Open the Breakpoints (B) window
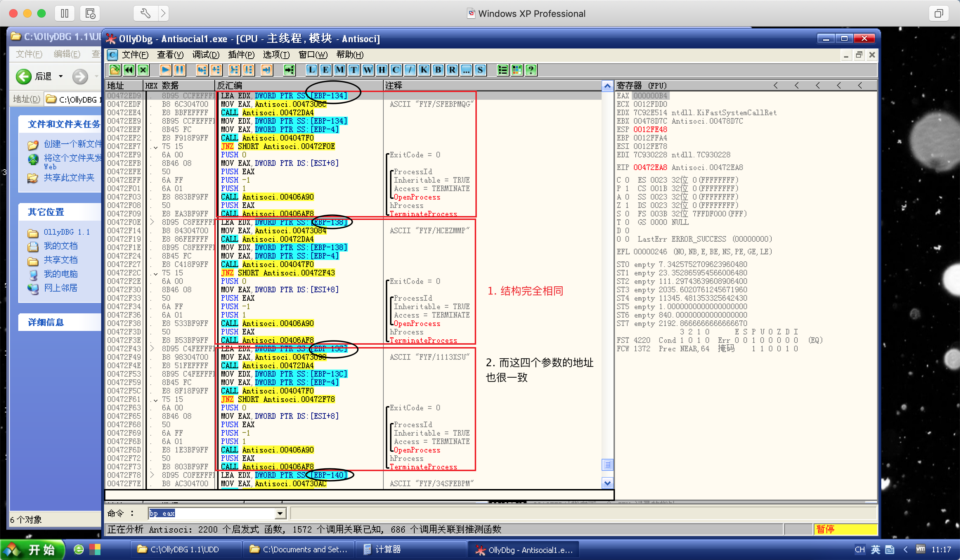This screenshot has height=560, width=960. coord(438,70)
